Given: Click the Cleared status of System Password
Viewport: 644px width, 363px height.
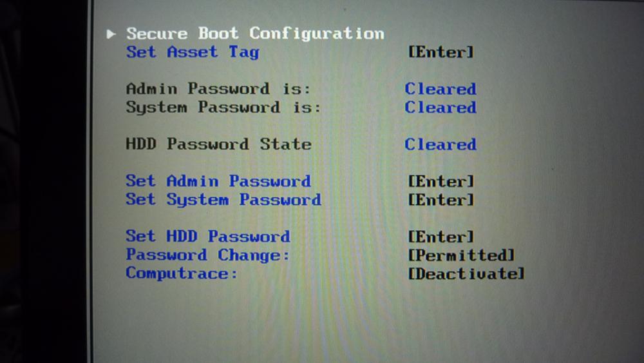Looking at the screenshot, I should coord(440,108).
